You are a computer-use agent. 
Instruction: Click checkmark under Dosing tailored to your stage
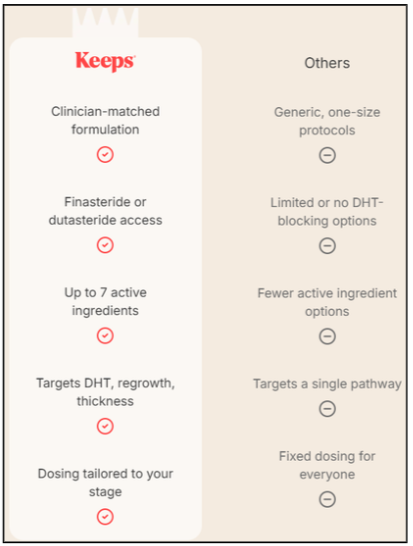[105, 517]
